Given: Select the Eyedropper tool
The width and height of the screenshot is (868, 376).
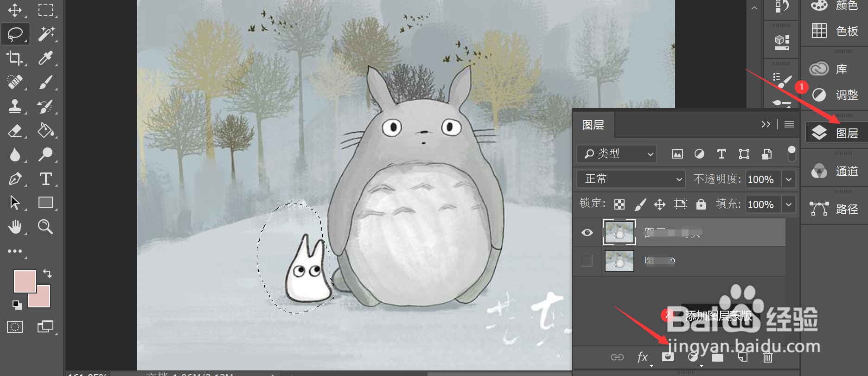Looking at the screenshot, I should [x=45, y=58].
